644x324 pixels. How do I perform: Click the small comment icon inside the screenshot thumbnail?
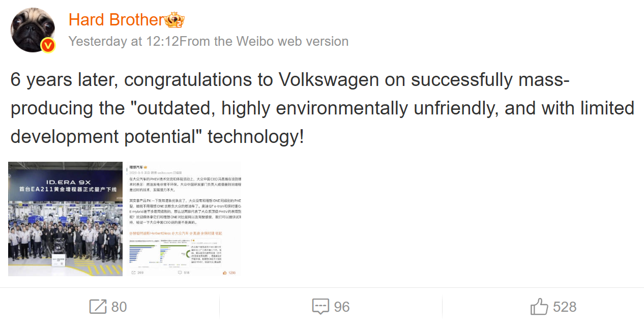[180, 273]
